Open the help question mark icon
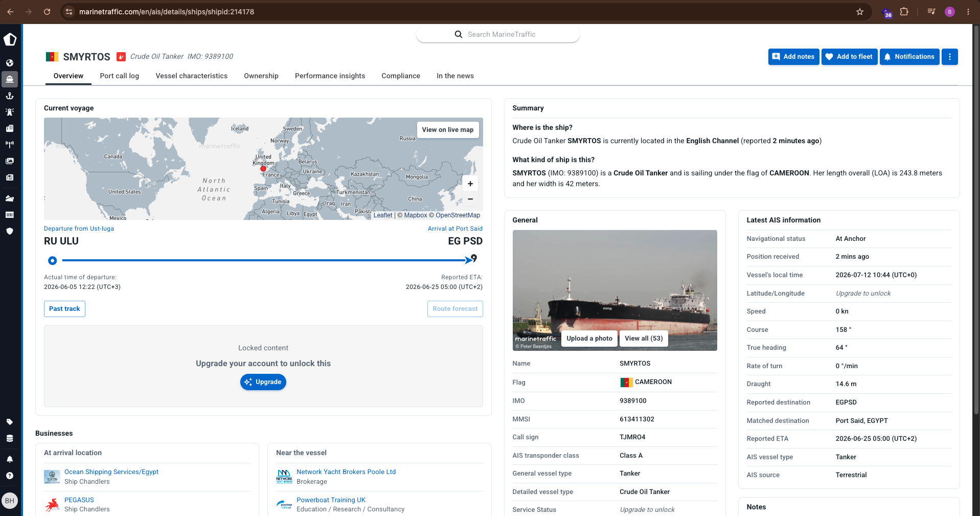The width and height of the screenshot is (980, 516). point(10,476)
